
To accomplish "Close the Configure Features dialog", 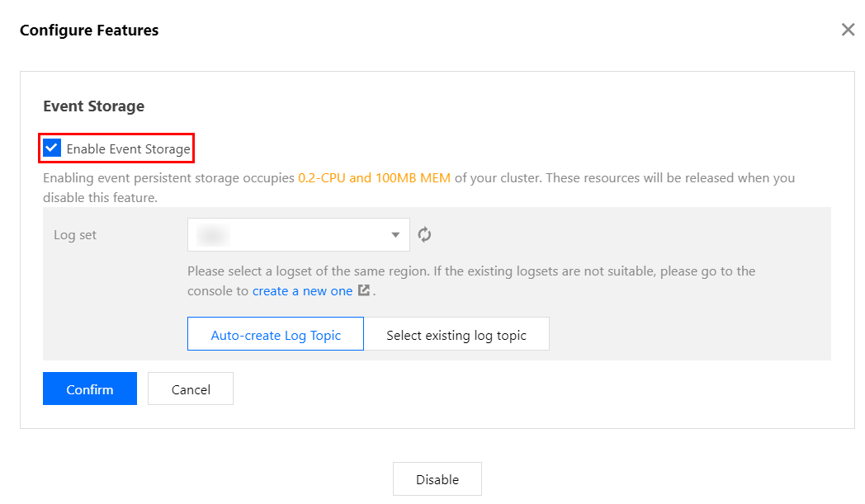I will 848,31.
